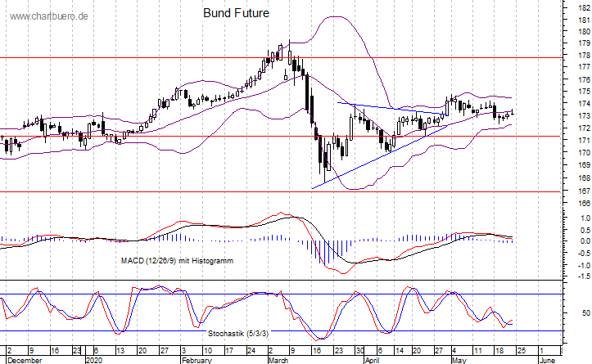Click the March month label
Image resolution: width=592 pixels, height=364 pixels.
point(278,361)
